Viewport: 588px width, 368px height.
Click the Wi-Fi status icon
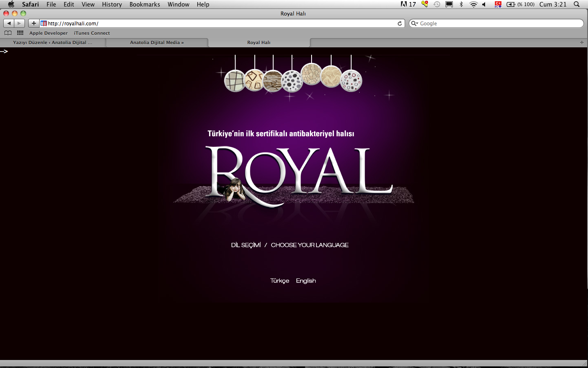coord(473,4)
